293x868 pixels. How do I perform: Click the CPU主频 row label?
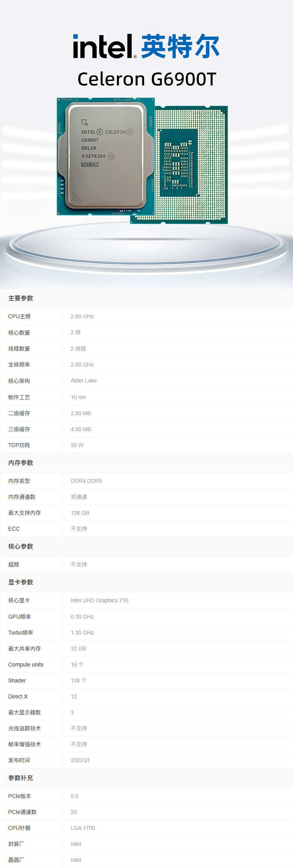coord(19,316)
